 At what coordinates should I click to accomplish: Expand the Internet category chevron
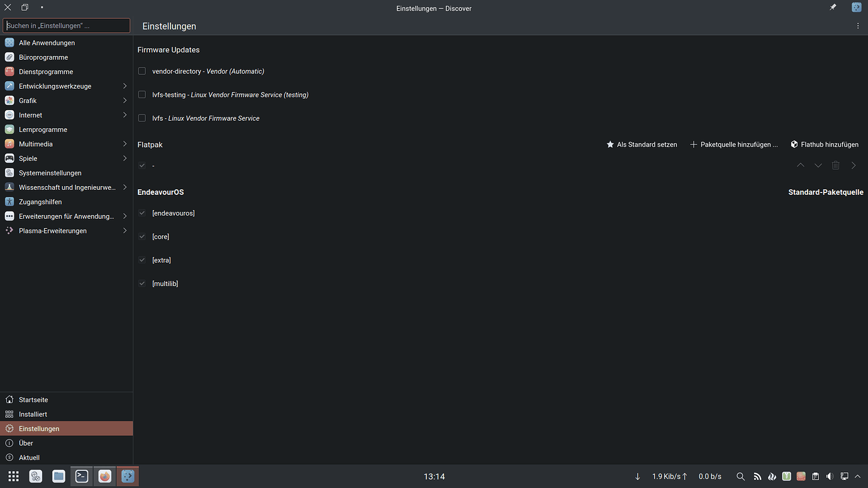pyautogui.click(x=125, y=114)
